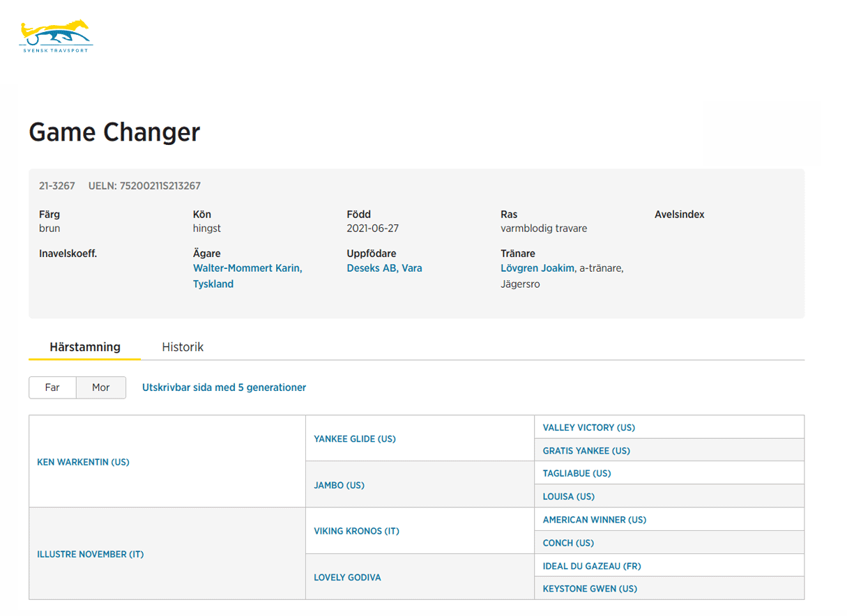Image resolution: width=847 pixels, height=616 pixels.
Task: Open dam Illustre November (IT)
Action: coord(90,555)
